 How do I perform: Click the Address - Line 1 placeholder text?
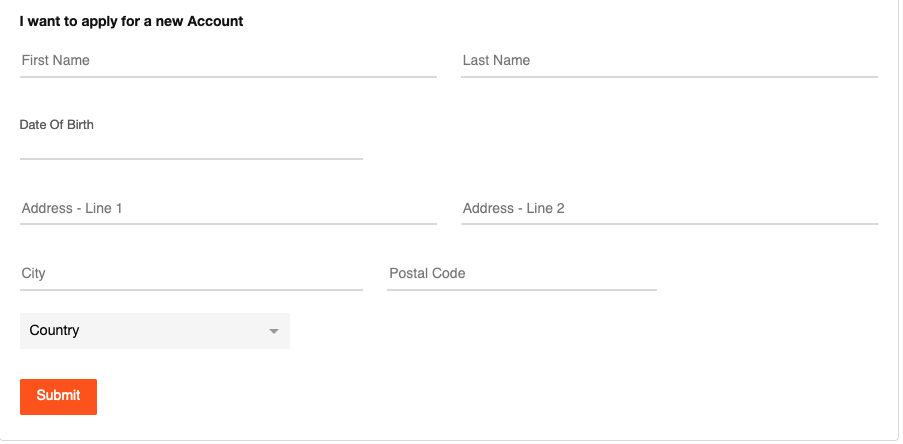(x=72, y=209)
